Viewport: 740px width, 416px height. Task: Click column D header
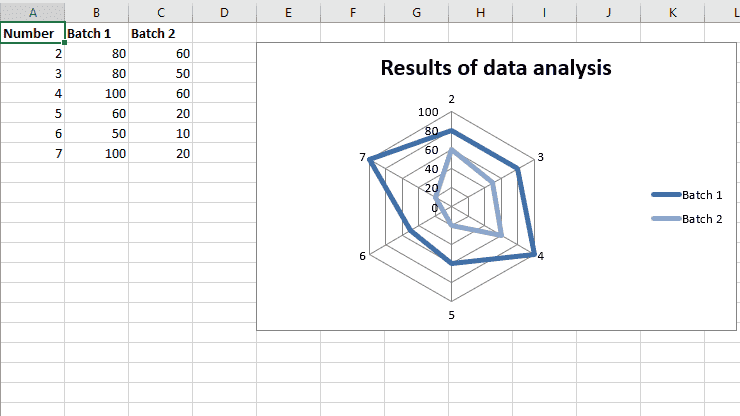[225, 12]
